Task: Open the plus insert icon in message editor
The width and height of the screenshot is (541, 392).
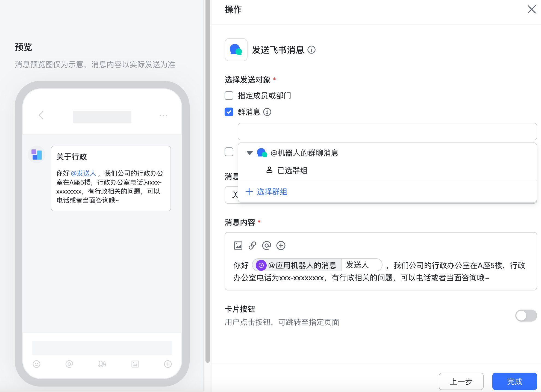Action: point(281,245)
